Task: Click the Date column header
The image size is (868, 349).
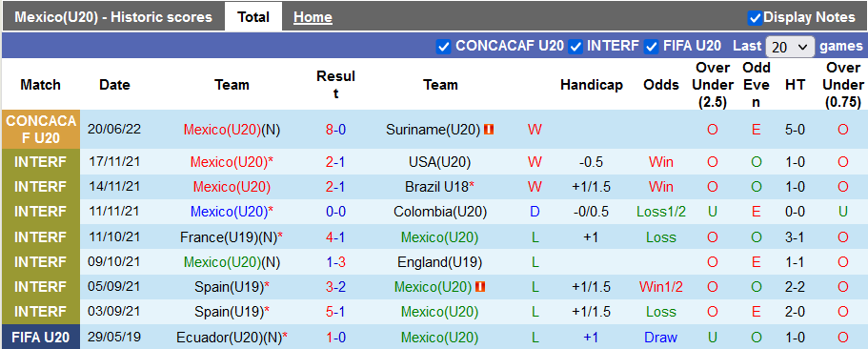Action: pyautogui.click(x=114, y=85)
